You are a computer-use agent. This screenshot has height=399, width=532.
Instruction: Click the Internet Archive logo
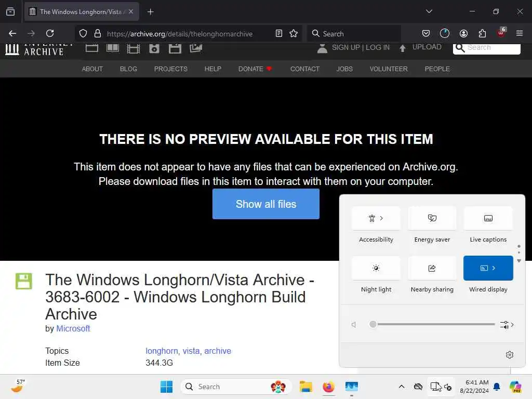39,49
